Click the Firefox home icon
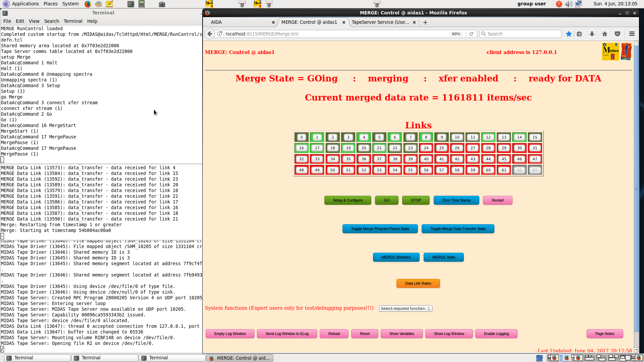The width and height of the screenshot is (644, 362). [605, 34]
